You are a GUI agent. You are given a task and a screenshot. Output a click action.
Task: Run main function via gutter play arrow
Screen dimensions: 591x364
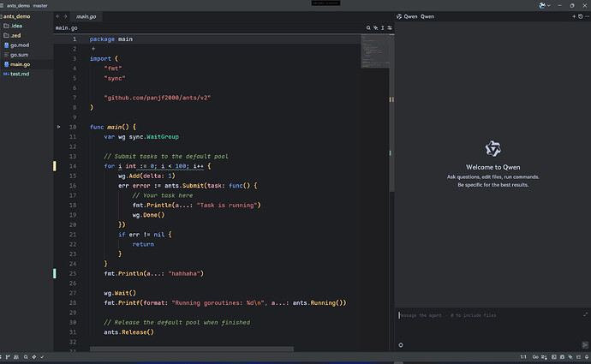click(x=59, y=127)
